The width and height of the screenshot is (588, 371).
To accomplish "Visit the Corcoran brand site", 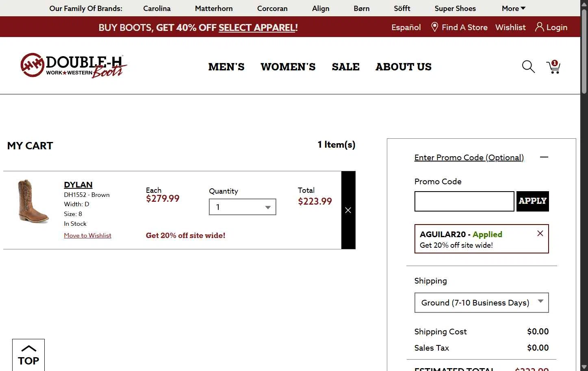I will point(272,8).
